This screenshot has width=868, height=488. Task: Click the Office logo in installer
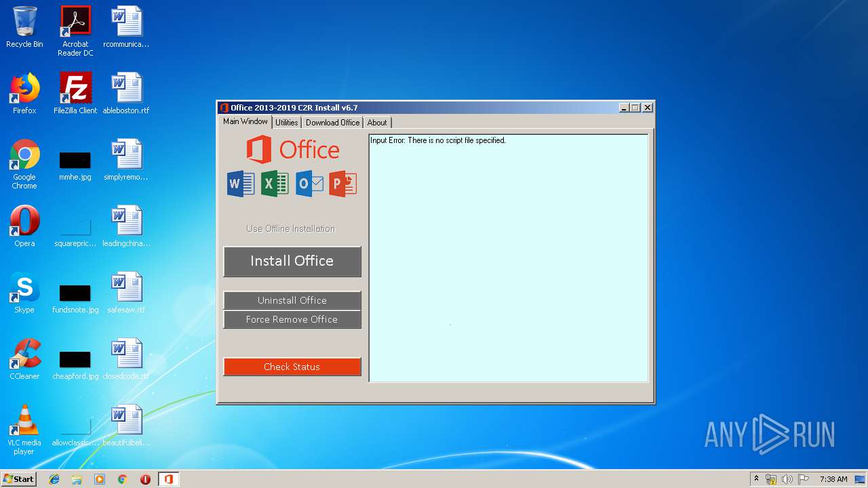(292, 150)
